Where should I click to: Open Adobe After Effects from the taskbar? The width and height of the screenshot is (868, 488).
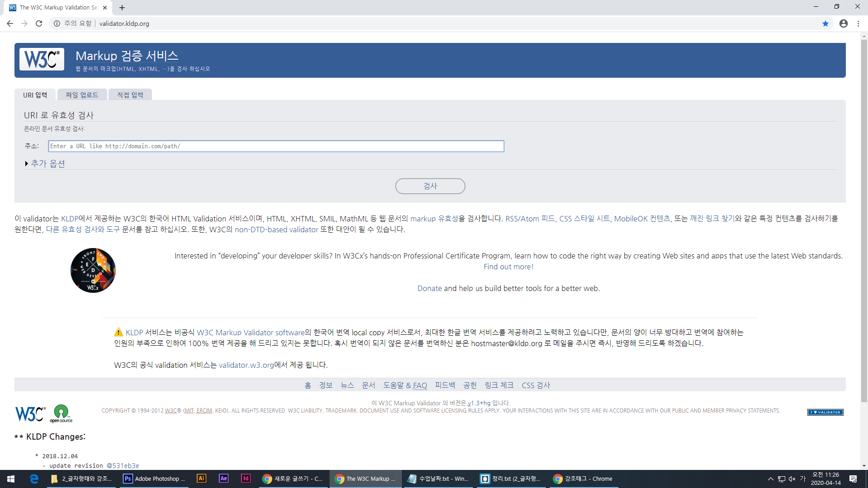coord(223,479)
